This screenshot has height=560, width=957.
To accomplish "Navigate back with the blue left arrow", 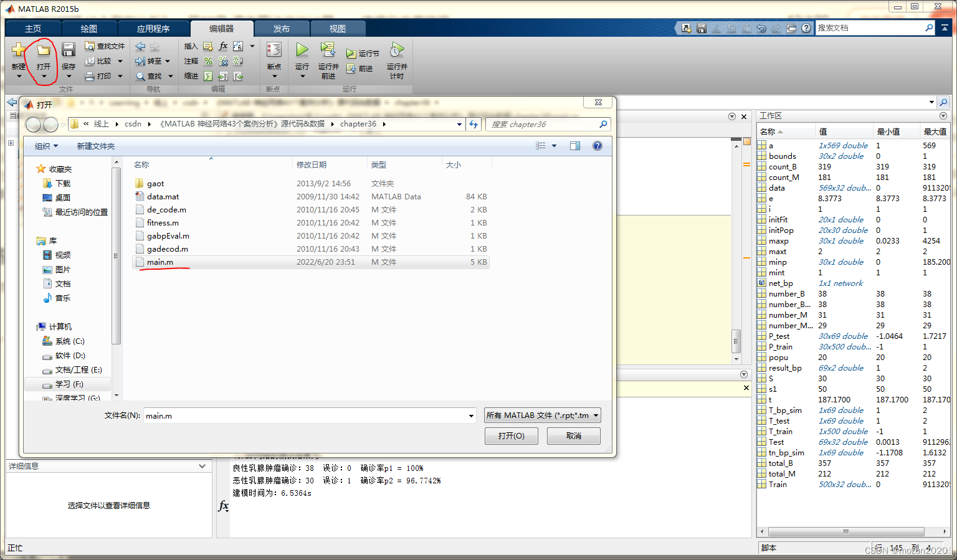I will click(140, 46).
